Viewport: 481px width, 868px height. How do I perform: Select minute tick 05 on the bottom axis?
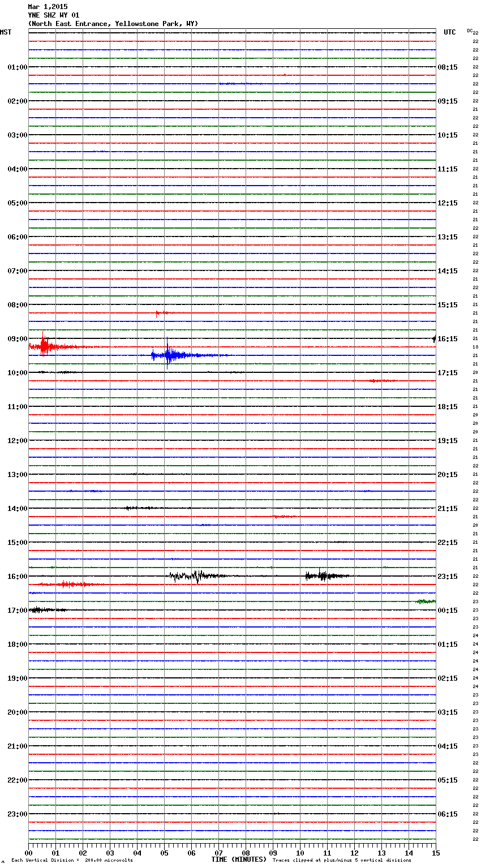point(165,853)
